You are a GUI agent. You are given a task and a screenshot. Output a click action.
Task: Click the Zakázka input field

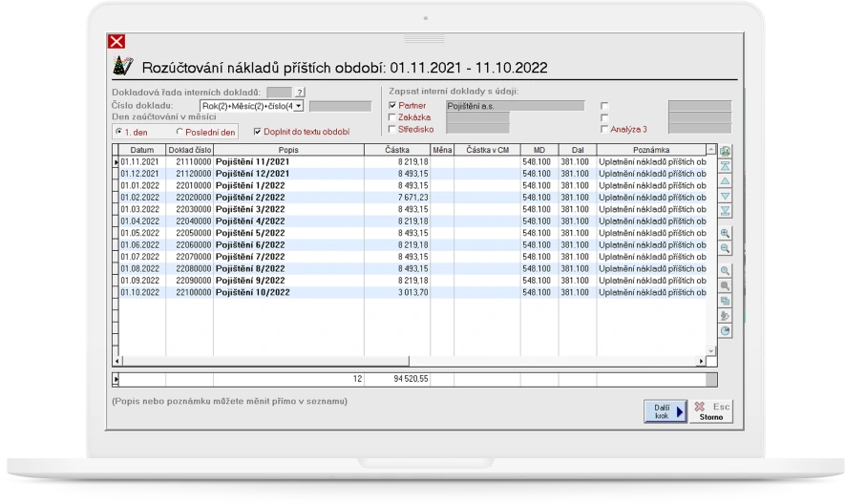click(x=478, y=117)
